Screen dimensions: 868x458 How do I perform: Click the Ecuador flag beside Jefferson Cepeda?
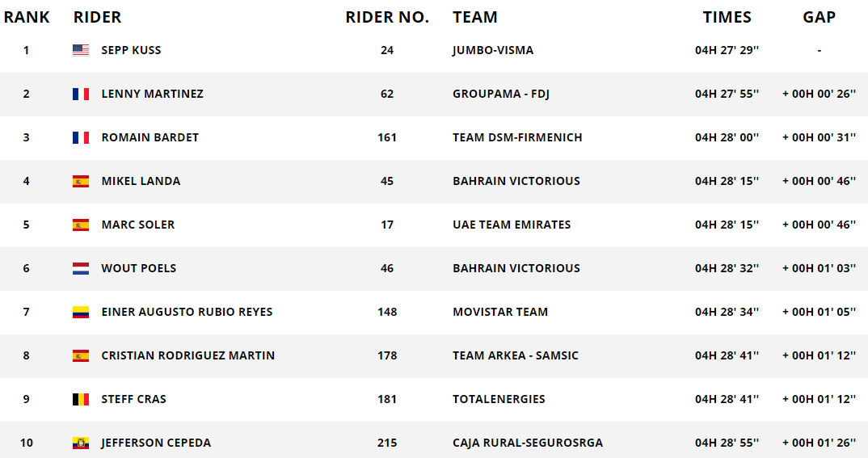click(x=81, y=443)
